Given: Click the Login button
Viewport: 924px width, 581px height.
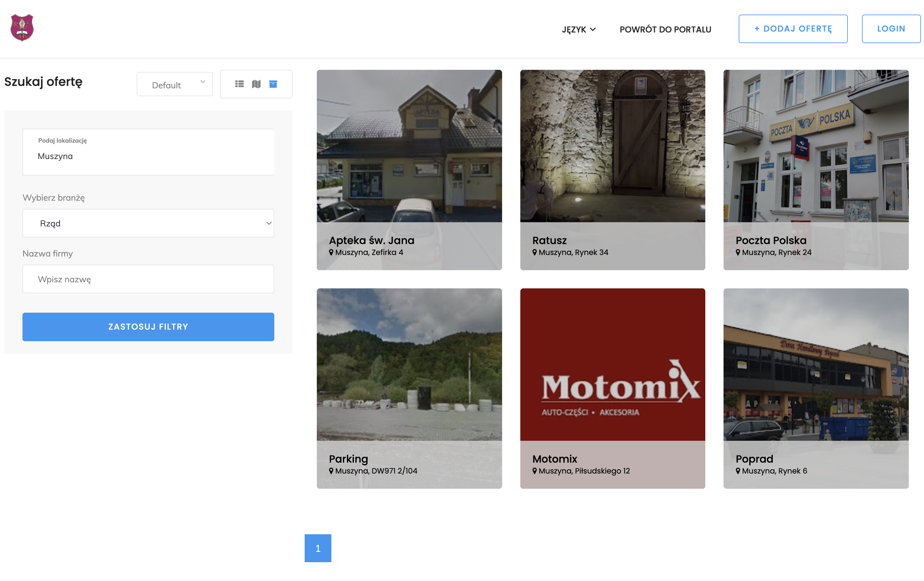Looking at the screenshot, I should click(891, 29).
